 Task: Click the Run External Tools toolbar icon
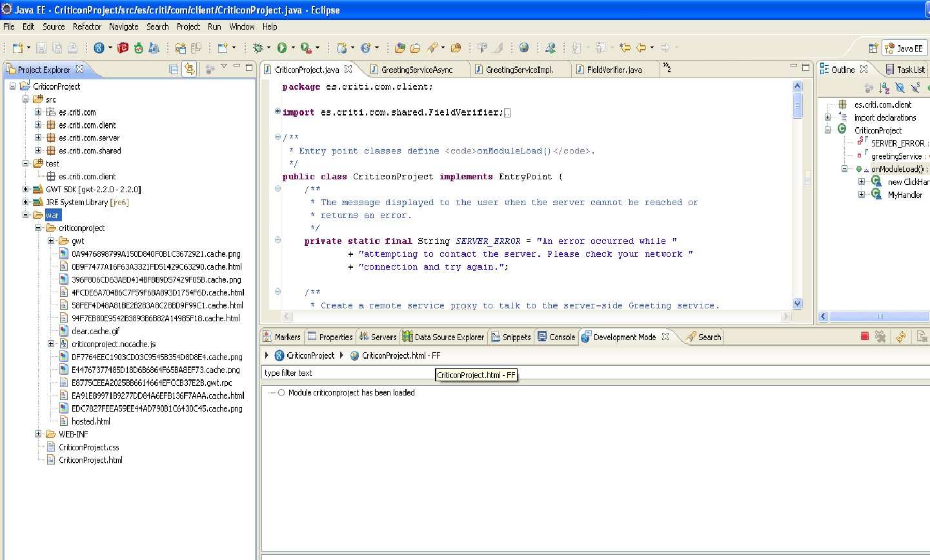coord(306,48)
